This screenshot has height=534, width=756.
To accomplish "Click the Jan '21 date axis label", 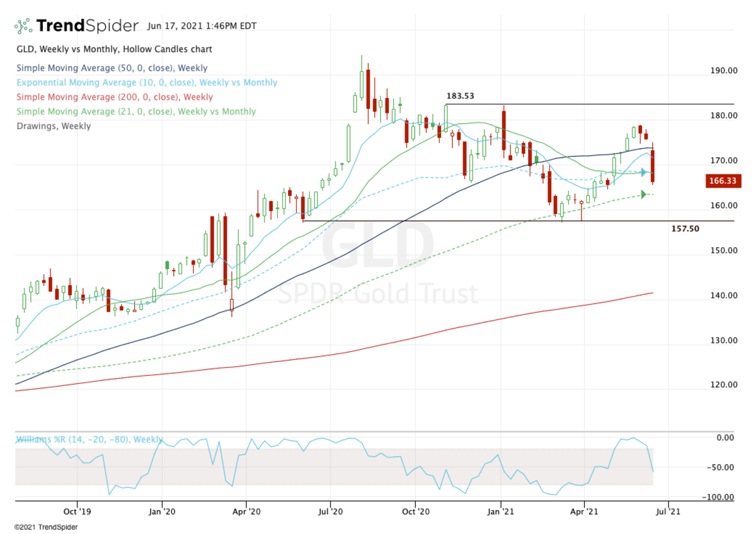I will click(x=501, y=511).
